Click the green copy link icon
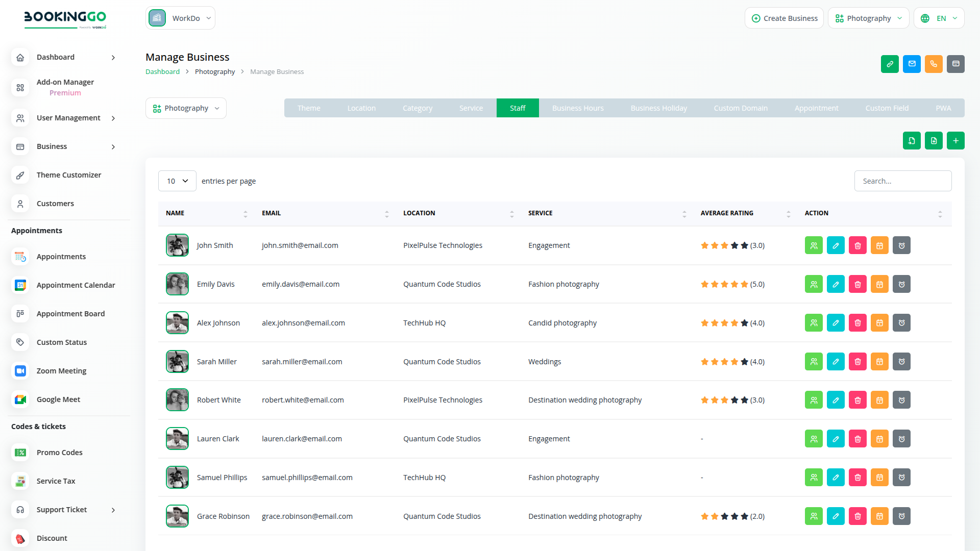980x551 pixels. 890,64
